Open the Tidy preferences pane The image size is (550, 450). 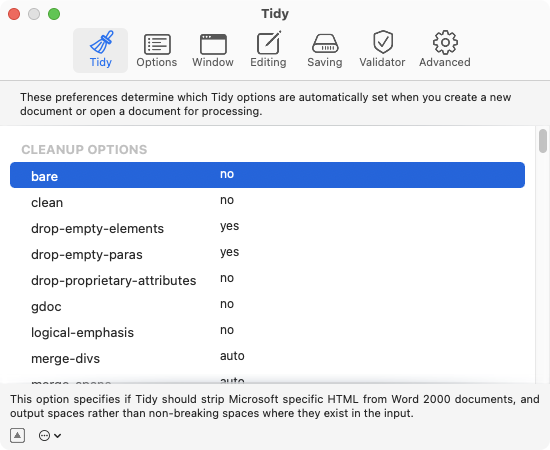click(x=100, y=50)
